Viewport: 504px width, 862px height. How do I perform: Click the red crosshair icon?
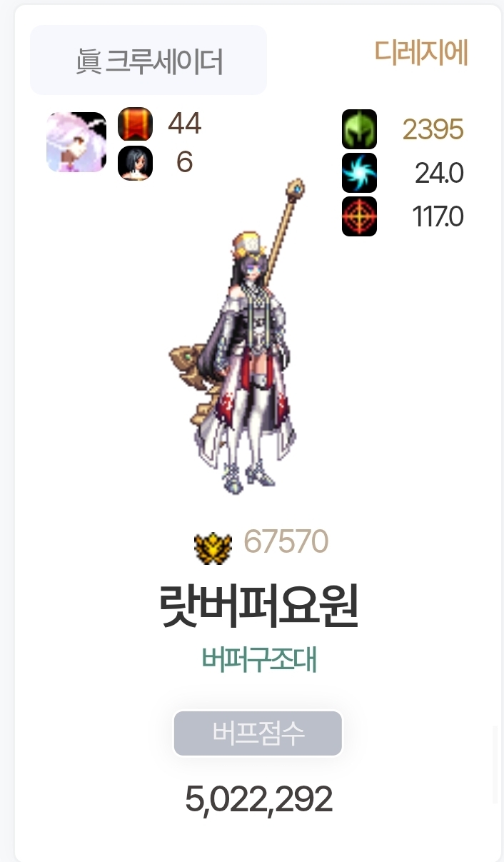click(359, 216)
